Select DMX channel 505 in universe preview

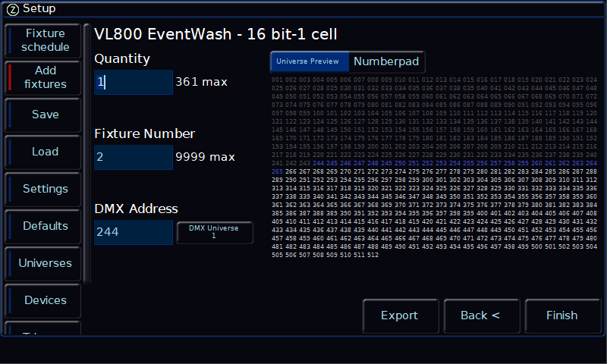click(x=277, y=255)
